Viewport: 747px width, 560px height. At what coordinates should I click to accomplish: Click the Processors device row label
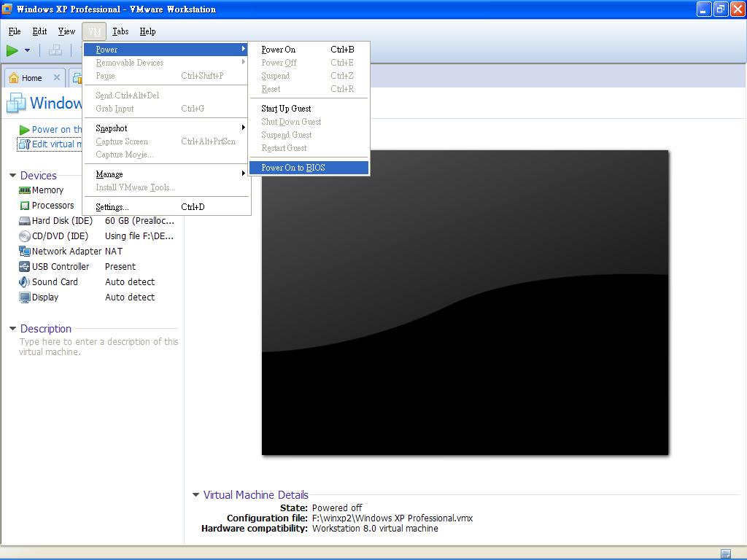tap(53, 206)
